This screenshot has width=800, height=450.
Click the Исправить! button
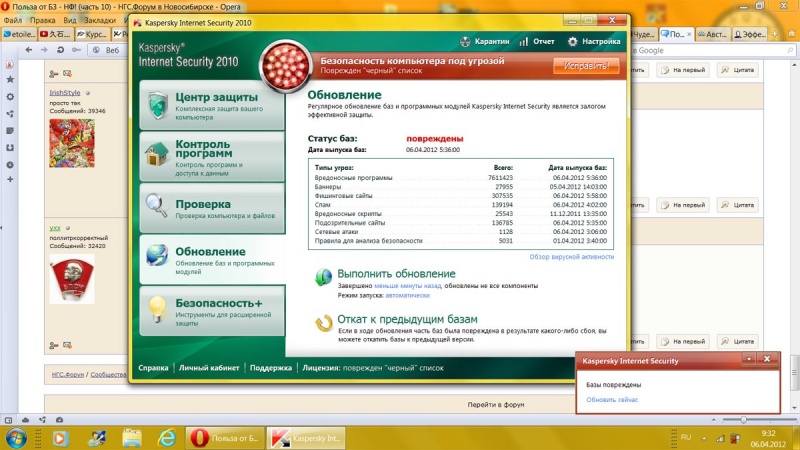586,66
